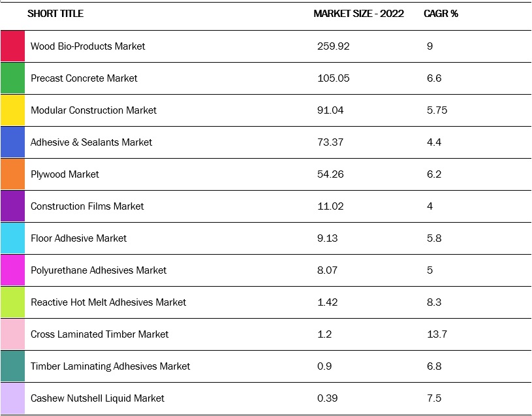
Task: Click the CAGR % column header
Action: (441, 14)
